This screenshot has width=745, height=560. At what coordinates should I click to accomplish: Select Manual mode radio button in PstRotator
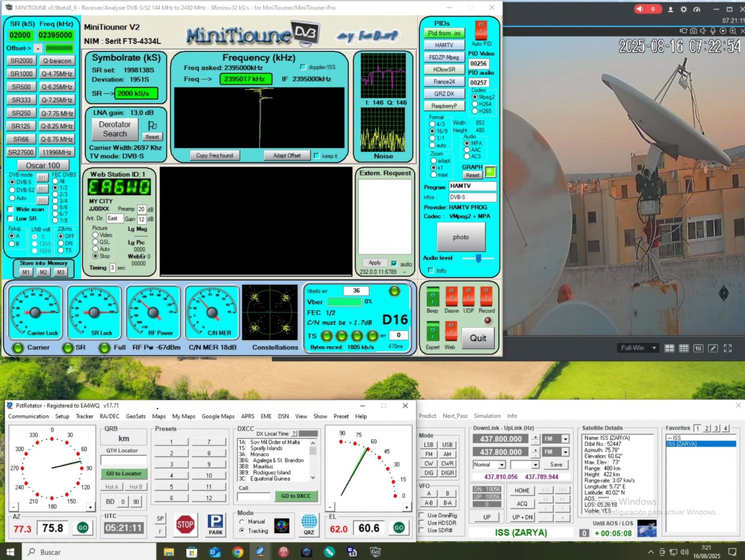(242, 522)
